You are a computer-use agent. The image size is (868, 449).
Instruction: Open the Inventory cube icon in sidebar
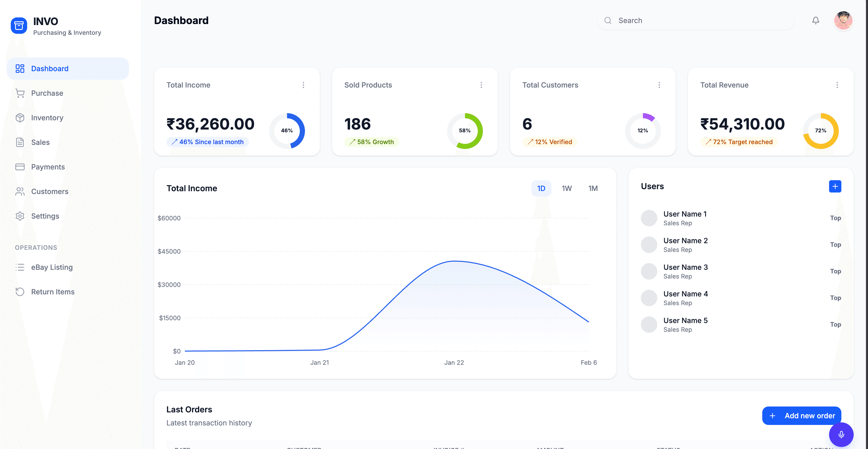pos(20,118)
